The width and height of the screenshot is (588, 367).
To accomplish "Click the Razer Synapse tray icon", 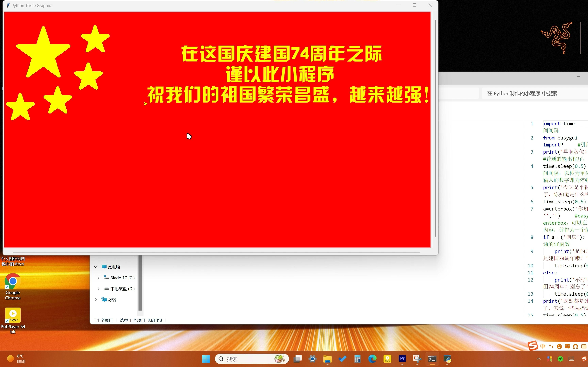I will point(561,359).
